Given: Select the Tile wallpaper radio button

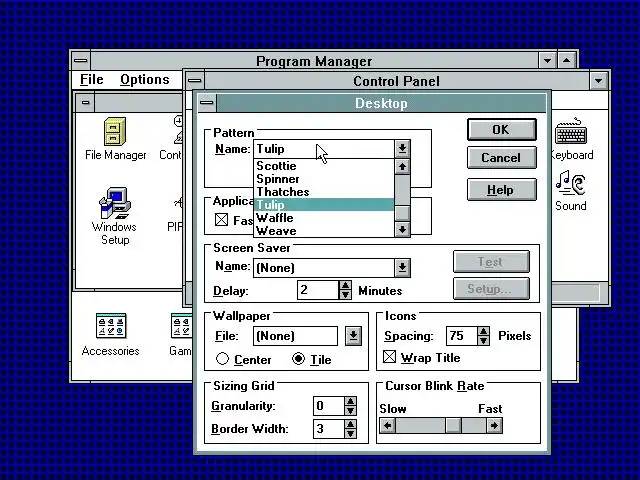Looking at the screenshot, I should point(299,359).
